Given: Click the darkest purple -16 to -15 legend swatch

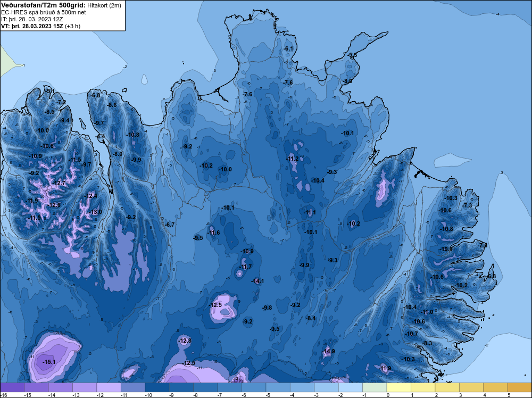Looking at the screenshot, I should click(12, 387).
